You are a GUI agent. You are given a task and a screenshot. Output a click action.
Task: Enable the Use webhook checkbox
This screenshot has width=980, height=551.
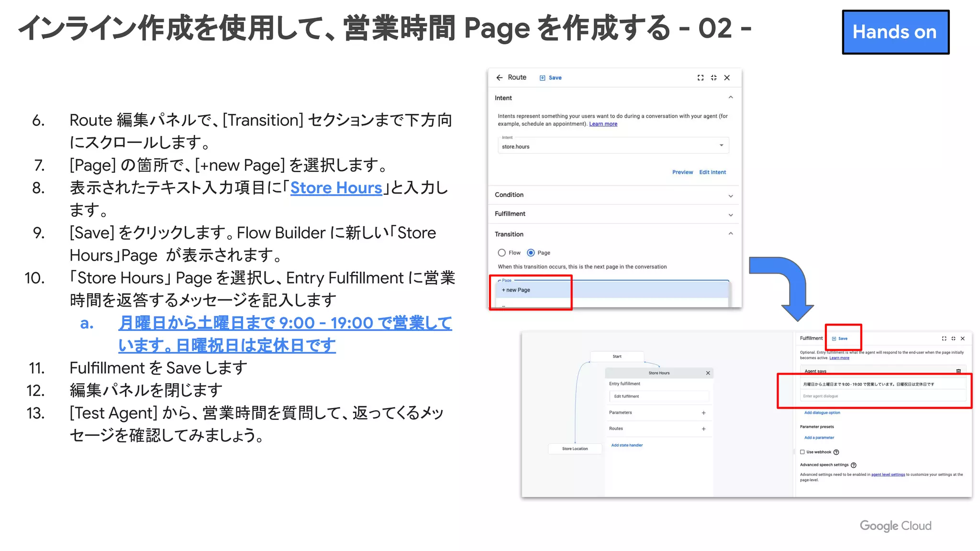[x=802, y=452]
